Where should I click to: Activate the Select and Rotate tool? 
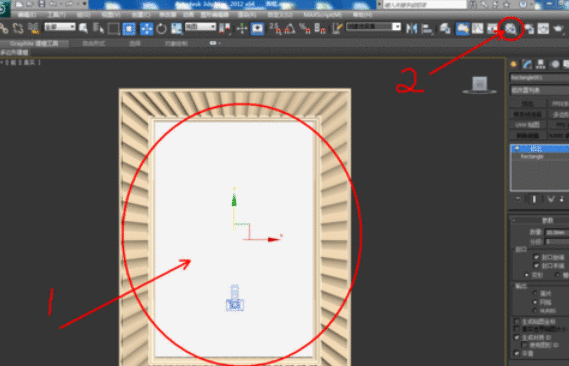tap(161, 28)
